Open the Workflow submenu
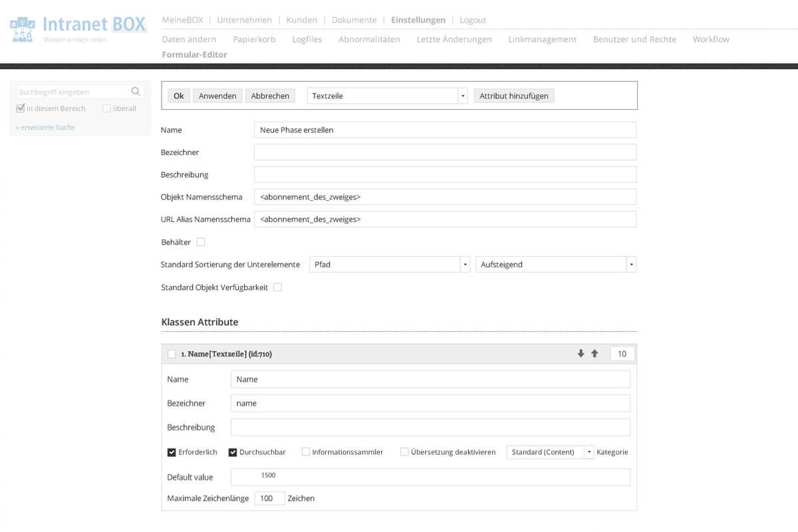The image size is (798, 532). [x=711, y=39]
